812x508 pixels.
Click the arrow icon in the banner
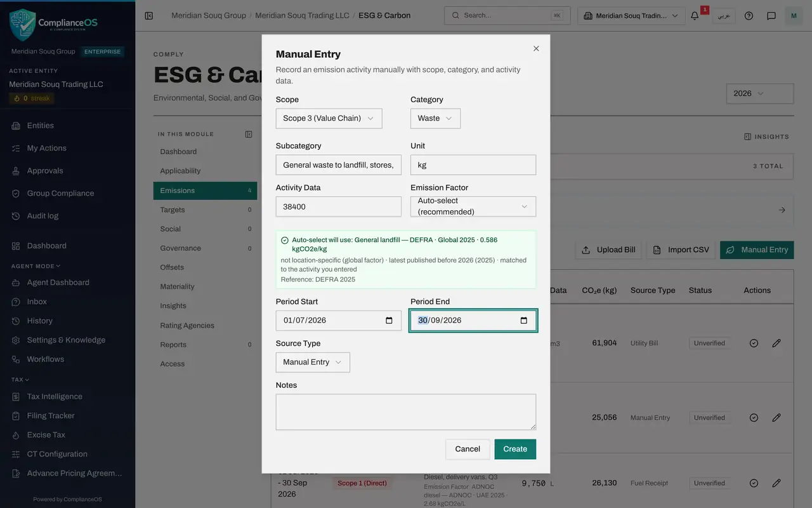tap(782, 210)
